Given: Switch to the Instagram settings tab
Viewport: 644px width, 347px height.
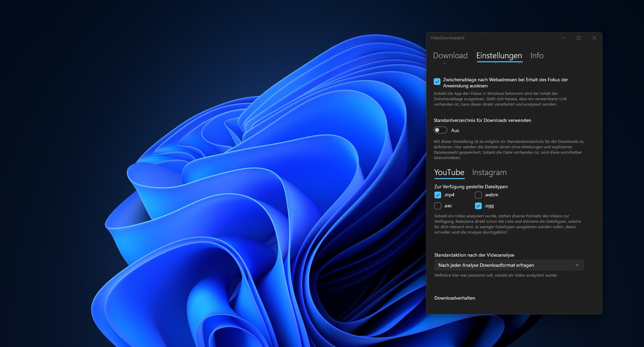Looking at the screenshot, I should pos(489,173).
